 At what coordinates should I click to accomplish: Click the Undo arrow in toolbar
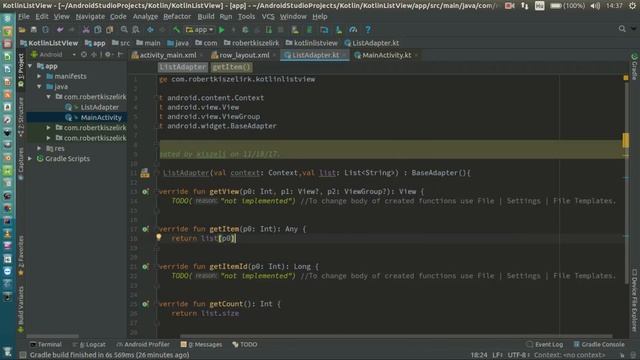[x=60, y=30]
